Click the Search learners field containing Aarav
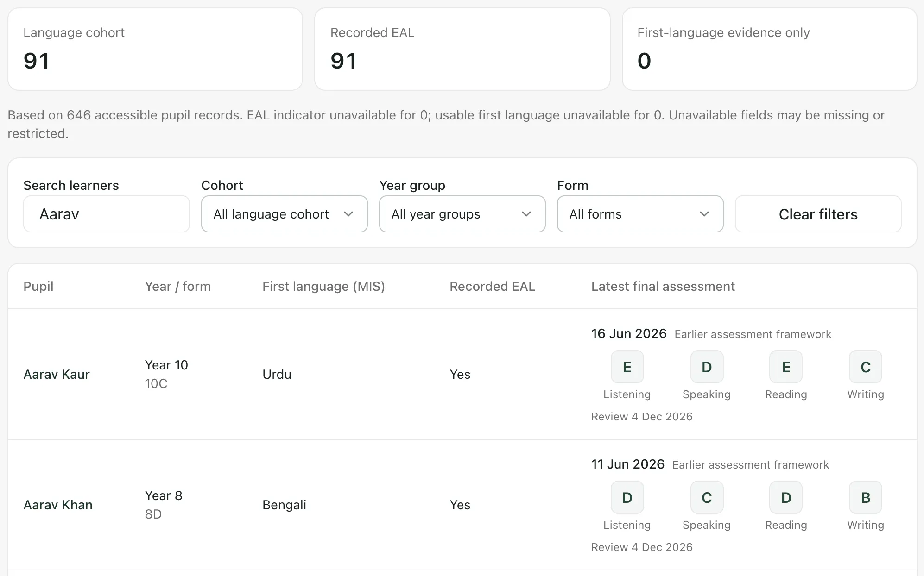 pos(107,214)
